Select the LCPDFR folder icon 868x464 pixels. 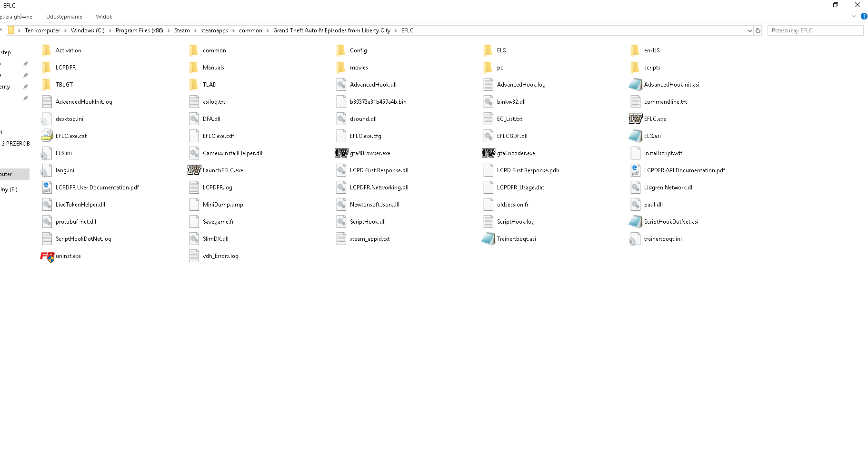click(47, 68)
